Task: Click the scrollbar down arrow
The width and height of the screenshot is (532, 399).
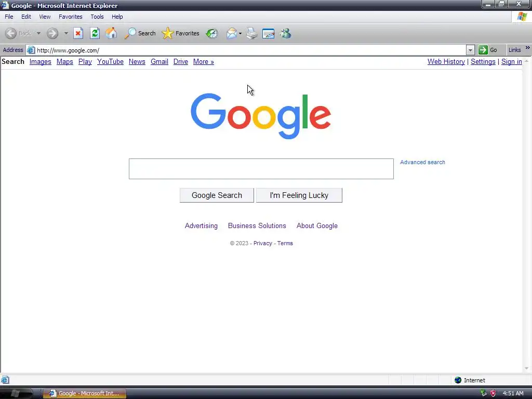Action: 527,368
